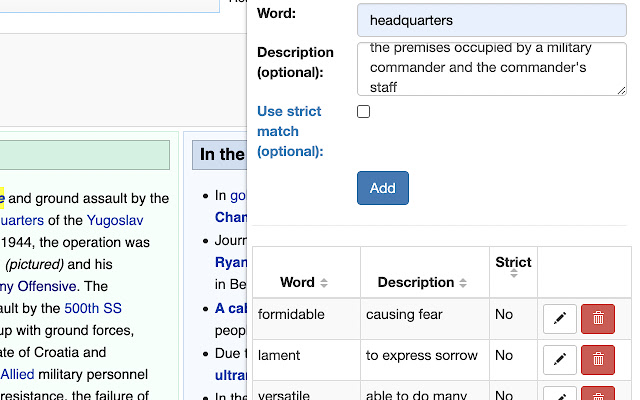Follow the 'uarters' link in the article

pos(22,220)
